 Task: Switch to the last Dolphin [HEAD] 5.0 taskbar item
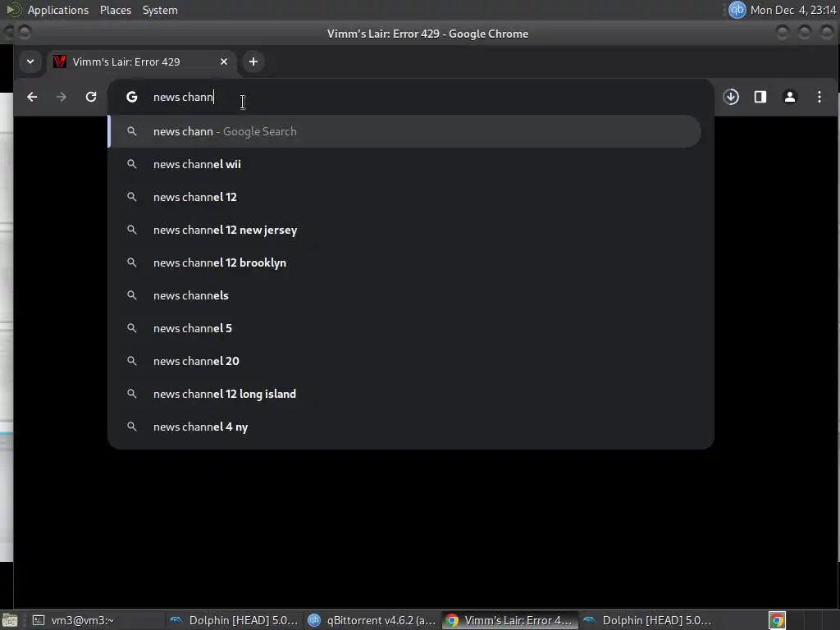tap(648, 620)
